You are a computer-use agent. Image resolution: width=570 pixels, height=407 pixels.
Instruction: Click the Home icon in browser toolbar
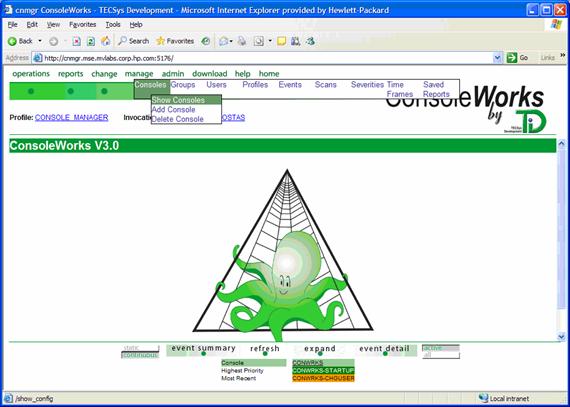105,41
